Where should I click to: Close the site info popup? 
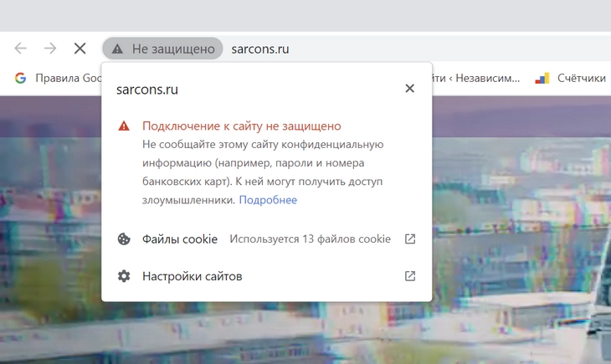409,89
